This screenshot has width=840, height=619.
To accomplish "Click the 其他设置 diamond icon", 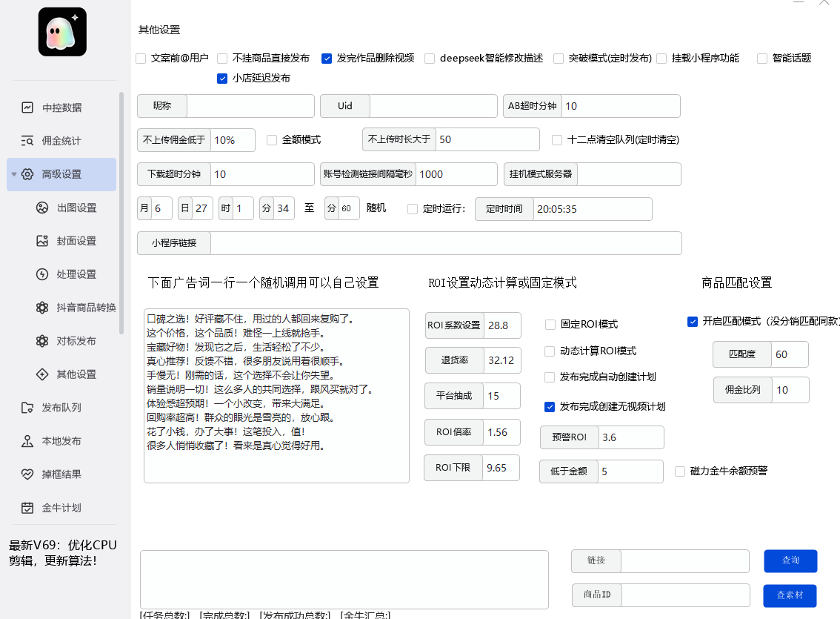I will pyautogui.click(x=42, y=374).
